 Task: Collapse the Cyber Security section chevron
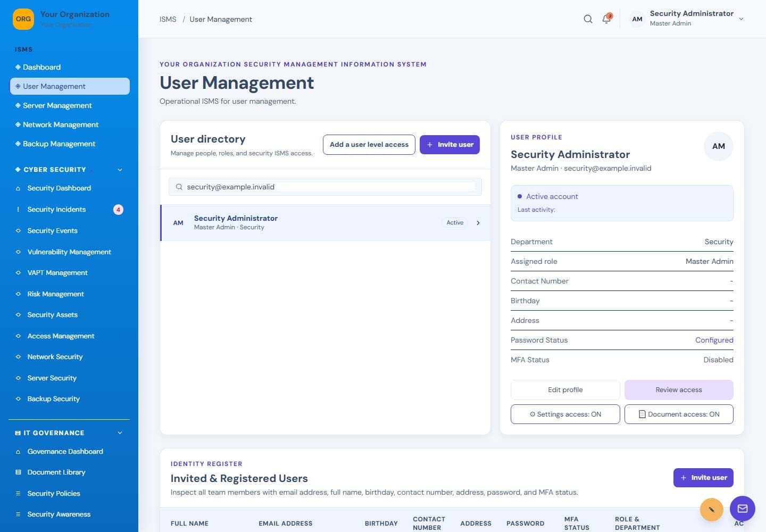tap(120, 170)
